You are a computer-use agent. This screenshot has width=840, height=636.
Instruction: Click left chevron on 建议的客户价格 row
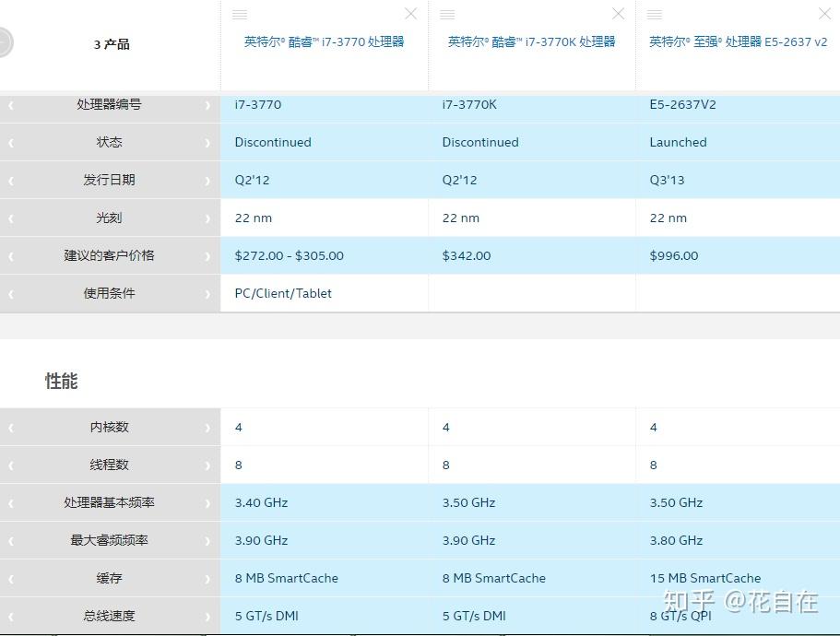pos(11,256)
